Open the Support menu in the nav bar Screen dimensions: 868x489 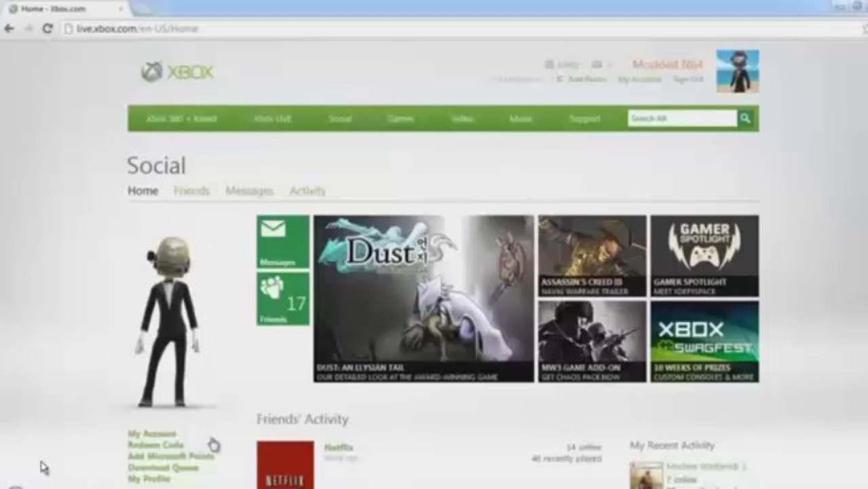[x=584, y=118]
